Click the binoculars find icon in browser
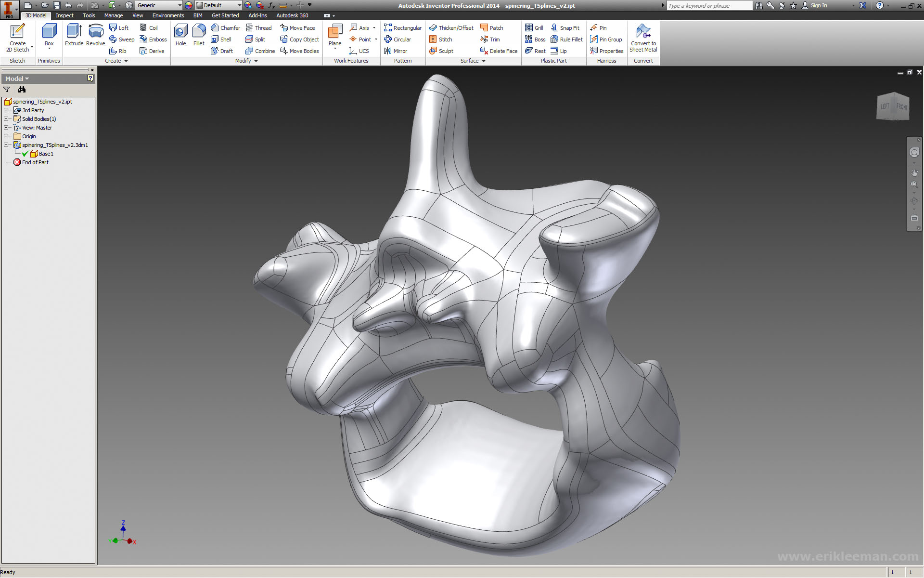The width and height of the screenshot is (924, 578). (22, 90)
